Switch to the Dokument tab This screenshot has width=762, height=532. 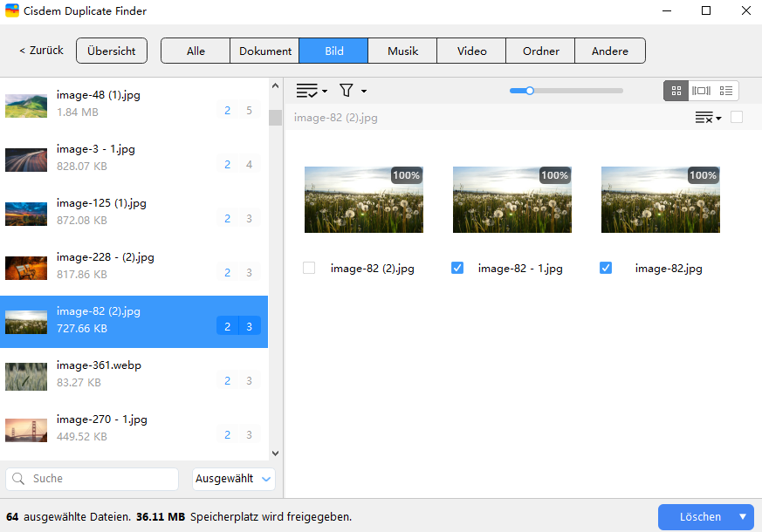point(264,51)
